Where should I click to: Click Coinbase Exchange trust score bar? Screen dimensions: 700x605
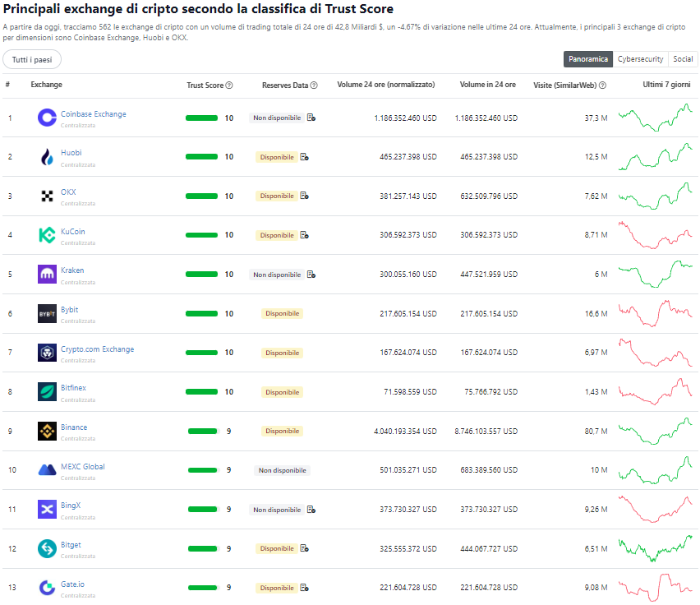[x=201, y=118]
